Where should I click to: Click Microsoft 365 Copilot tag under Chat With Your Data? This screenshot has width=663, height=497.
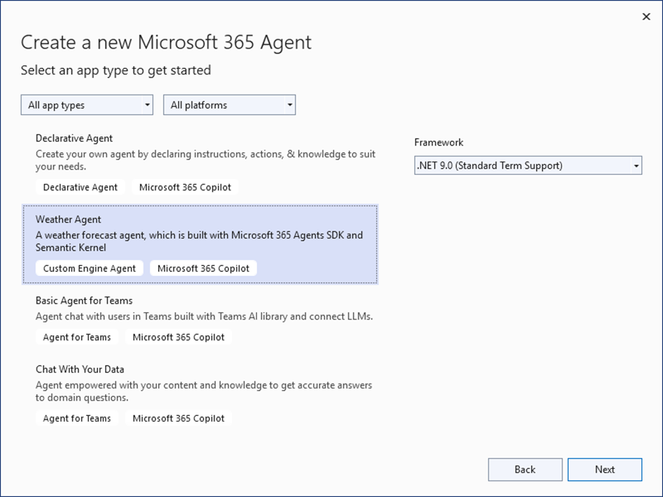178,418
